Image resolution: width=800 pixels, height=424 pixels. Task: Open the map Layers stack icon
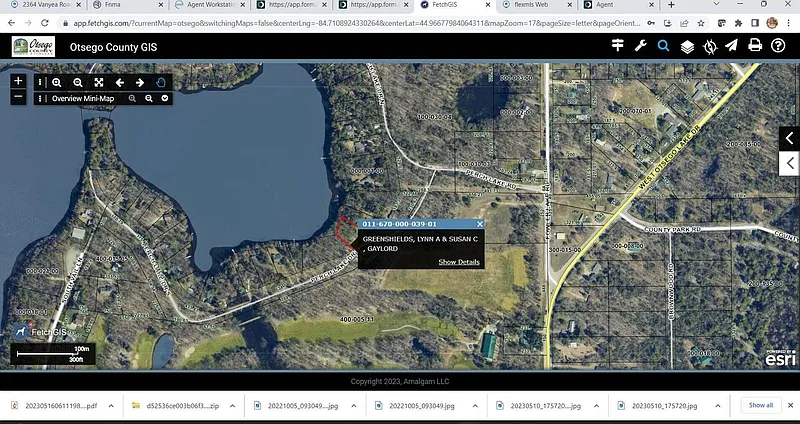tap(687, 46)
